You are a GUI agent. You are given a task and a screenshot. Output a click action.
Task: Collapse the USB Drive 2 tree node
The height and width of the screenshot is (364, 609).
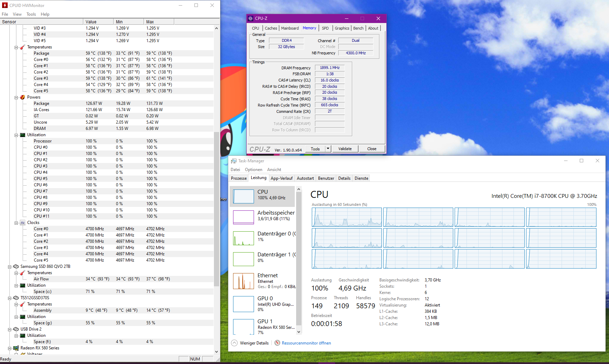[10, 330]
